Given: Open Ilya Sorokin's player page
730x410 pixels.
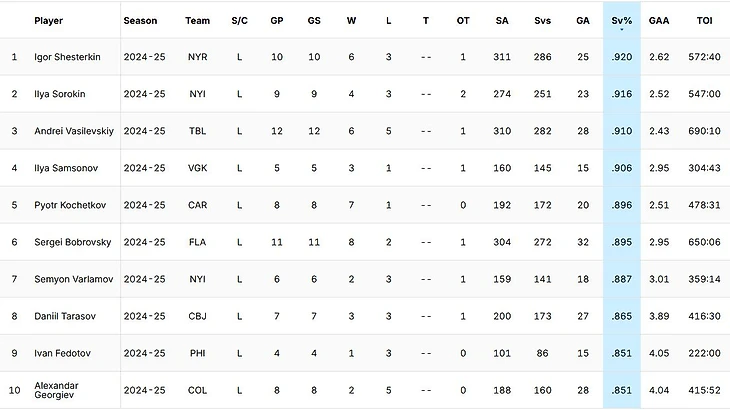Looking at the screenshot, I should pos(60,94).
